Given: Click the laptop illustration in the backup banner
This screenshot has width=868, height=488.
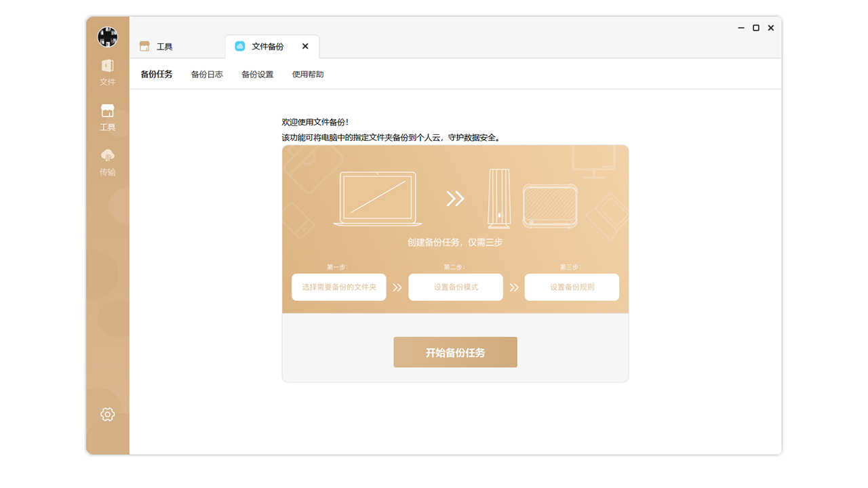Looking at the screenshot, I should (x=377, y=199).
